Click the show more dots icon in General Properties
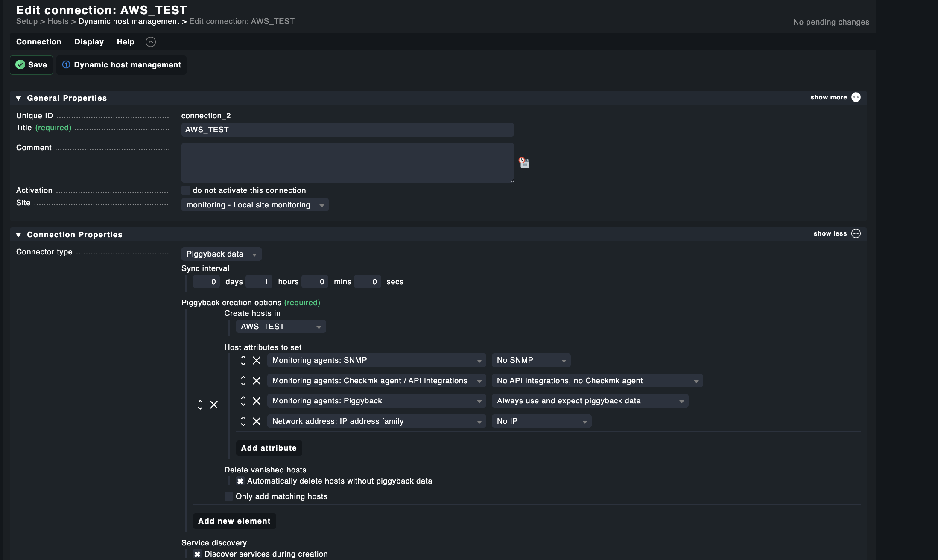This screenshot has width=938, height=560. pyautogui.click(x=856, y=97)
